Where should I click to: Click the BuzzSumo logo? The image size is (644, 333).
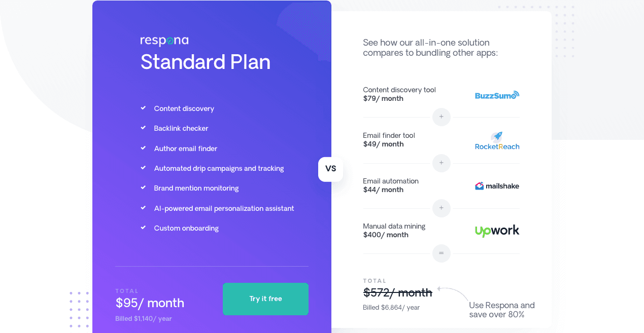tap(497, 95)
